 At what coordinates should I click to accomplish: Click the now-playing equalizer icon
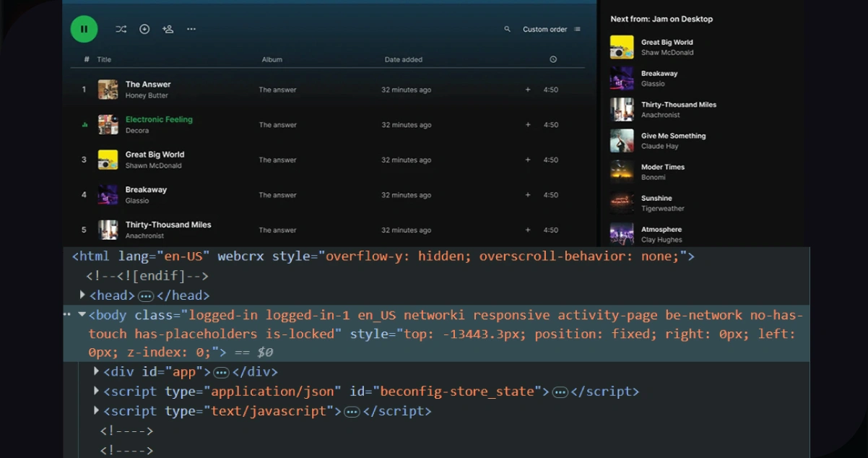tap(84, 125)
